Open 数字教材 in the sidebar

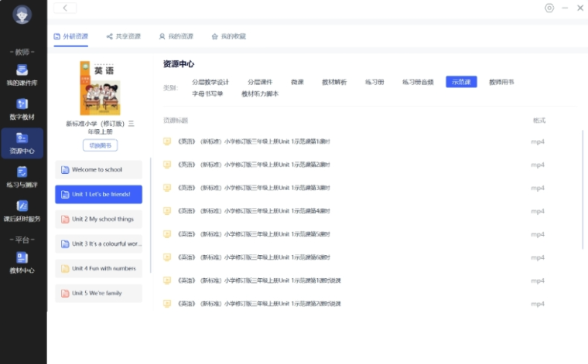click(22, 109)
